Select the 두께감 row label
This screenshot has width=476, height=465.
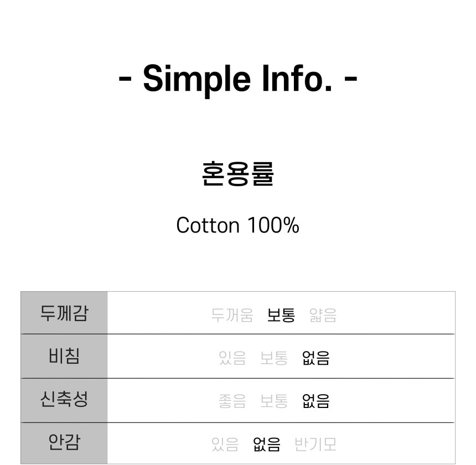[x=64, y=313]
